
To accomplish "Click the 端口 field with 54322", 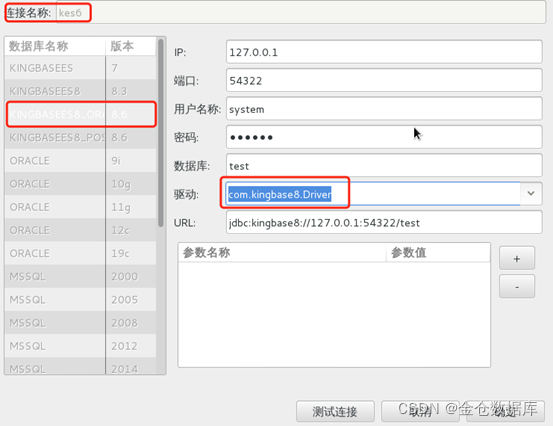I will (x=384, y=81).
